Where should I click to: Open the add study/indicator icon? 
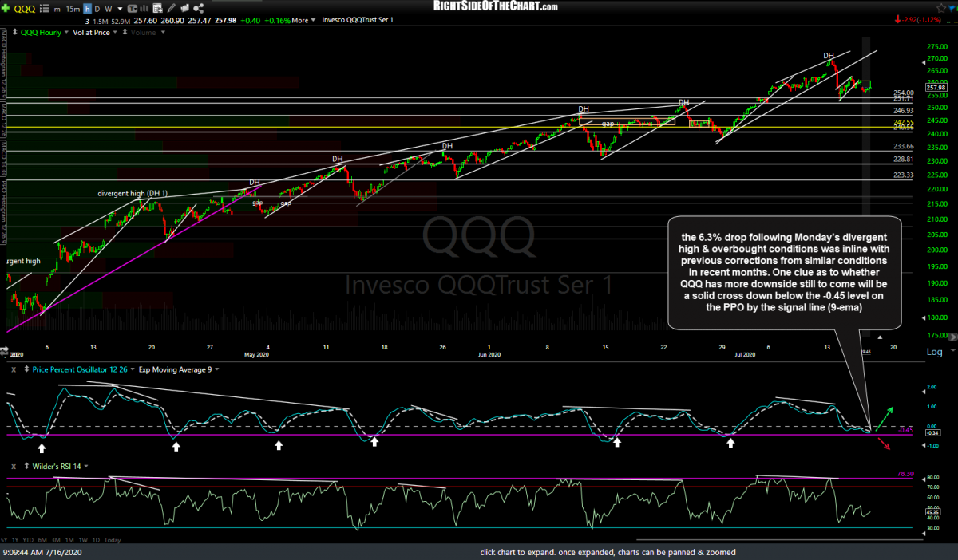pyautogui.click(x=156, y=7)
